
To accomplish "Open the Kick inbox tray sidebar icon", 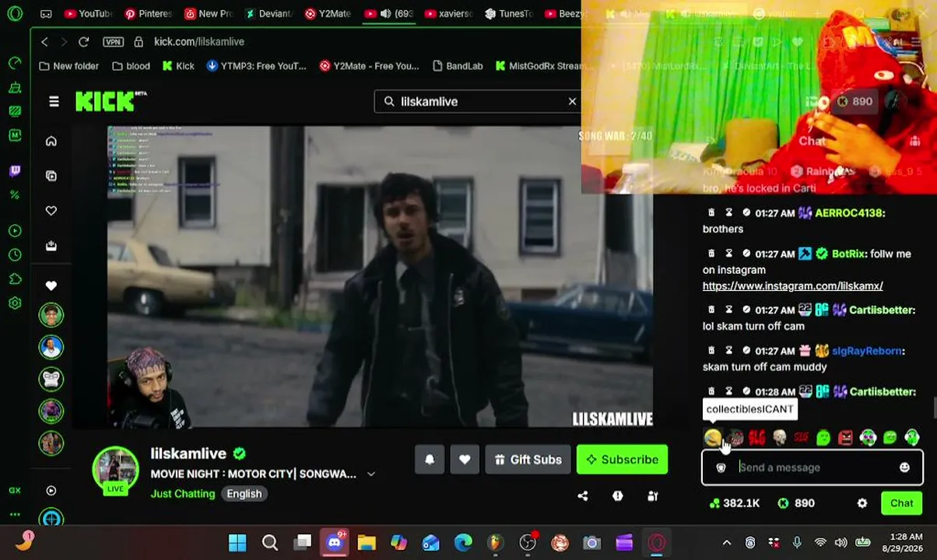I will (x=51, y=246).
